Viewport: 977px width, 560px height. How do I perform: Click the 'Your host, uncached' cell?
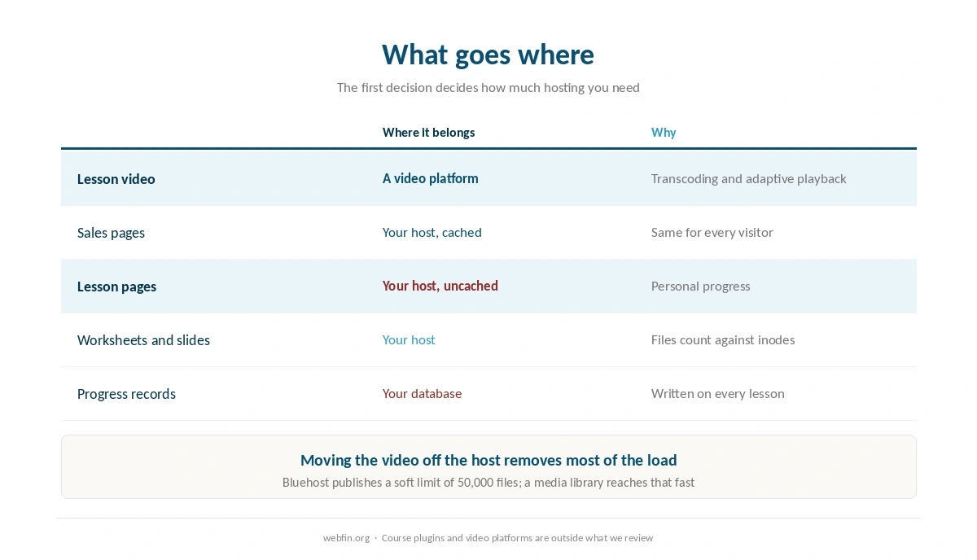click(440, 286)
